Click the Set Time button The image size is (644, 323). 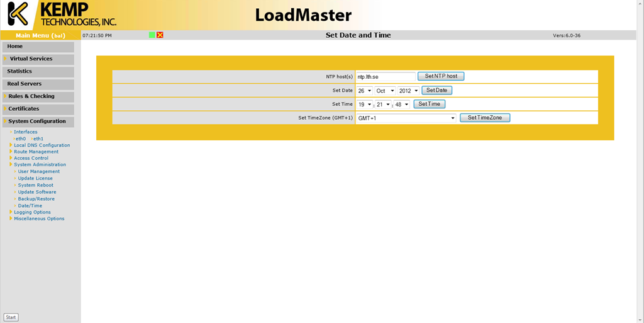coord(429,104)
